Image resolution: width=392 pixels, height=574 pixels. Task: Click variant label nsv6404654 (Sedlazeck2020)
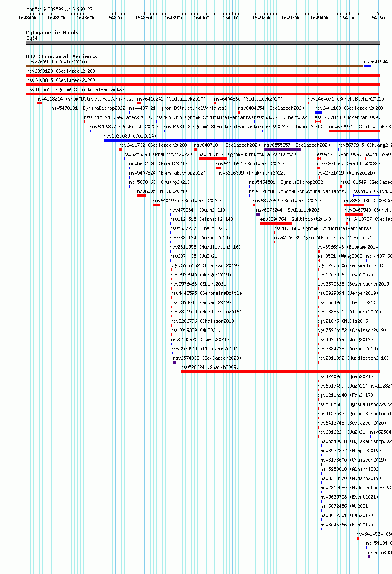273,108
